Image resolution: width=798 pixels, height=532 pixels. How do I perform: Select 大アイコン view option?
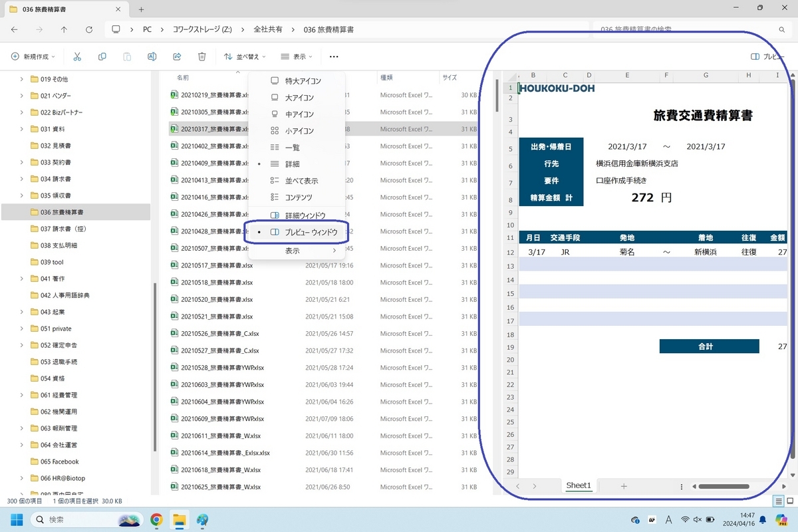point(297,97)
